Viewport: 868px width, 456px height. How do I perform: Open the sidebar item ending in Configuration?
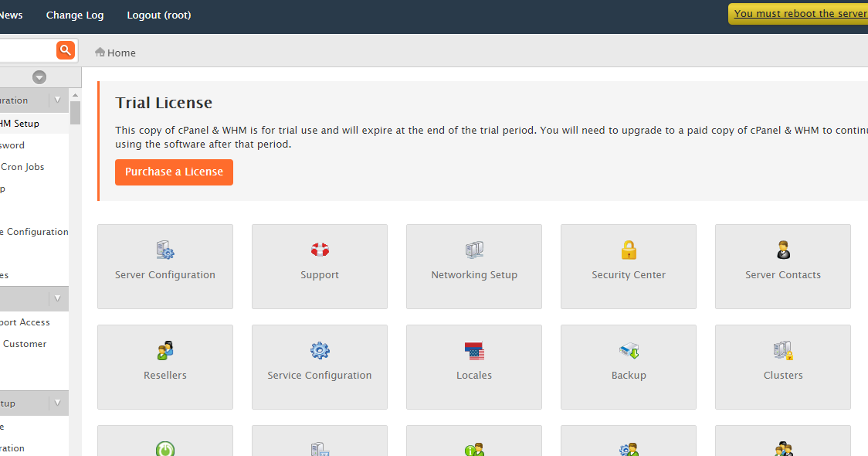click(x=34, y=232)
